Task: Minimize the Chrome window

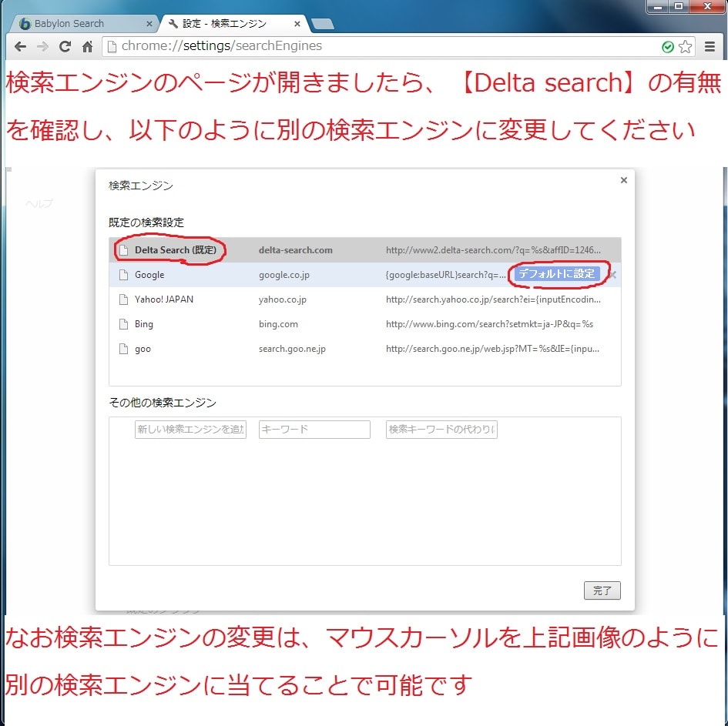Action: [658, 6]
